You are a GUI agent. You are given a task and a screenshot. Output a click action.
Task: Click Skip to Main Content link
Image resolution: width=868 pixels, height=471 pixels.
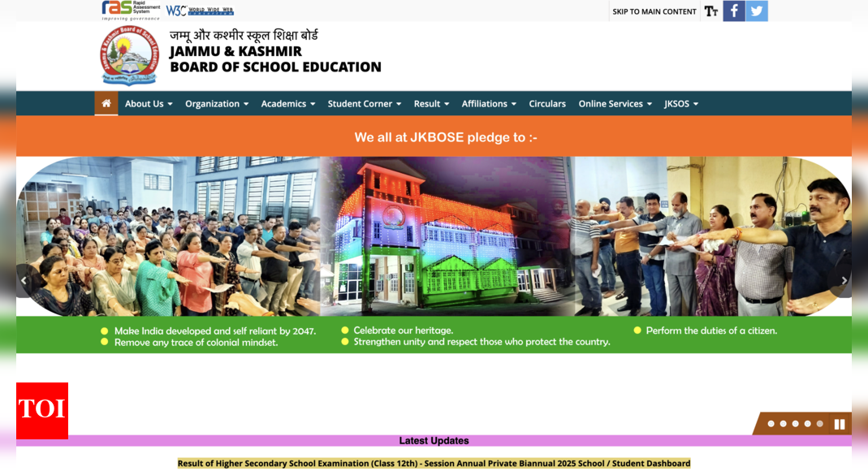pos(654,11)
